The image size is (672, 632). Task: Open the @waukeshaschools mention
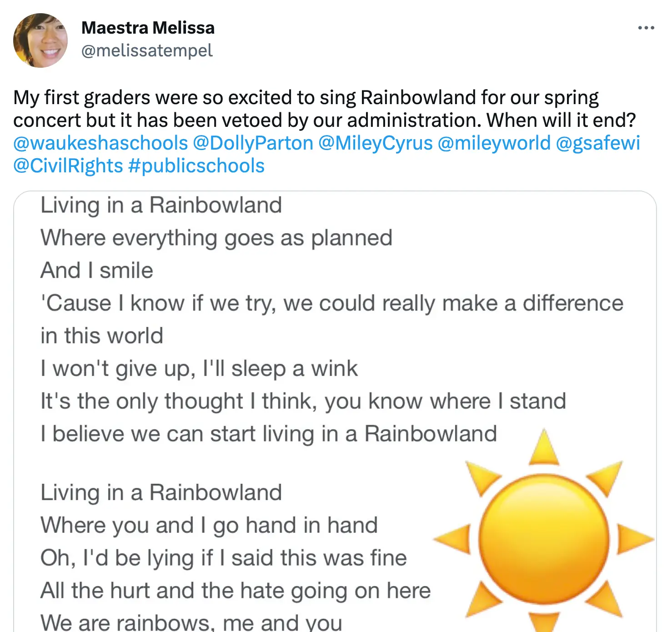pos(100,143)
